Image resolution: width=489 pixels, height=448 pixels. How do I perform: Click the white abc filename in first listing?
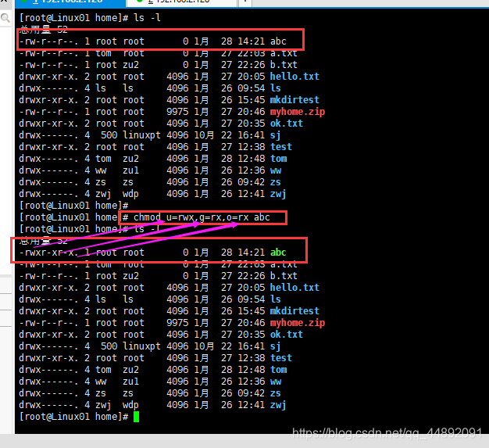coord(278,41)
